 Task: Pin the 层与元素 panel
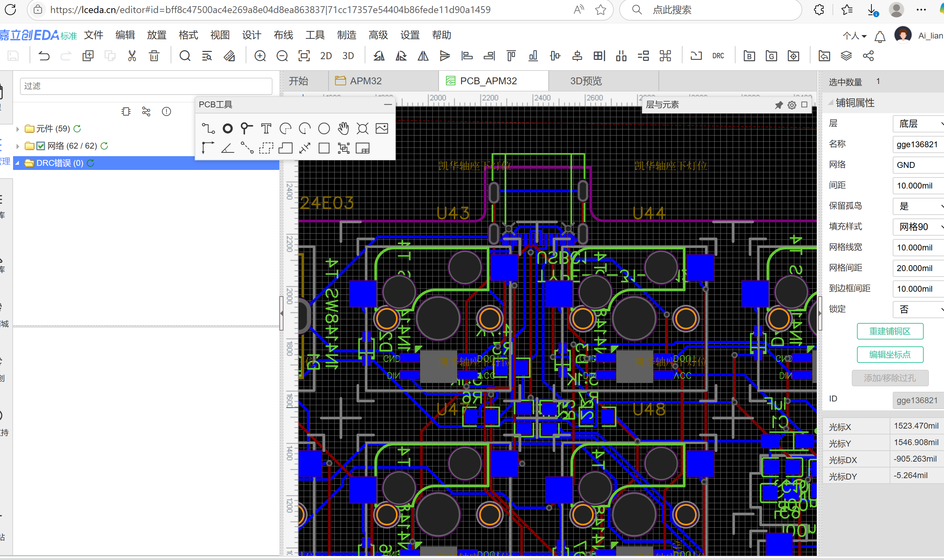pos(779,105)
